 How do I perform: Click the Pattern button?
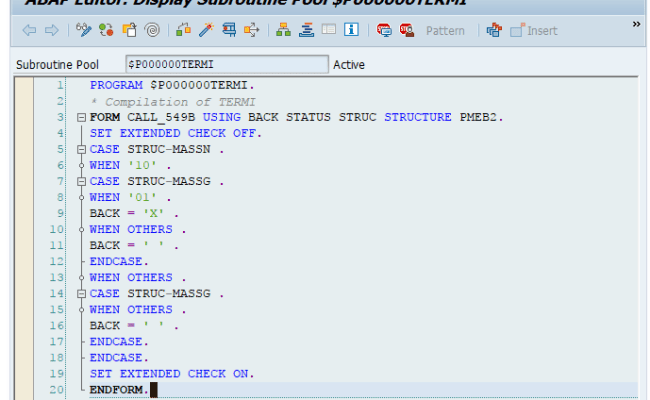pyautogui.click(x=445, y=31)
